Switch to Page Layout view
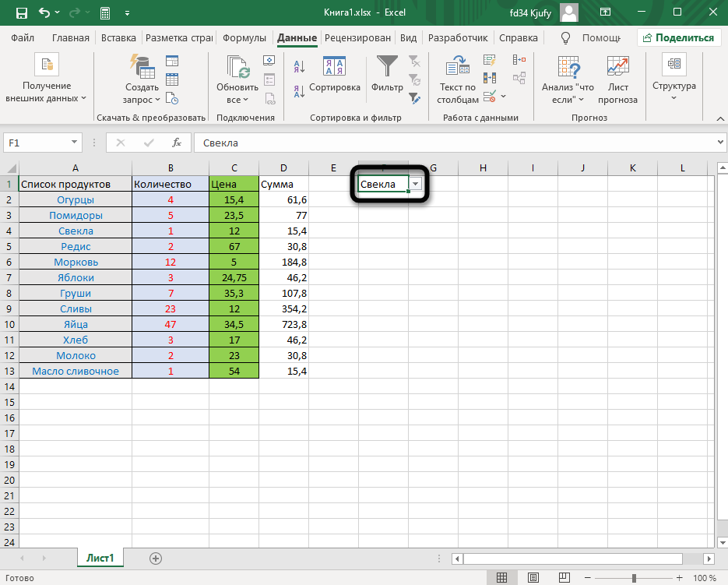This screenshot has height=585, width=728. (531, 578)
